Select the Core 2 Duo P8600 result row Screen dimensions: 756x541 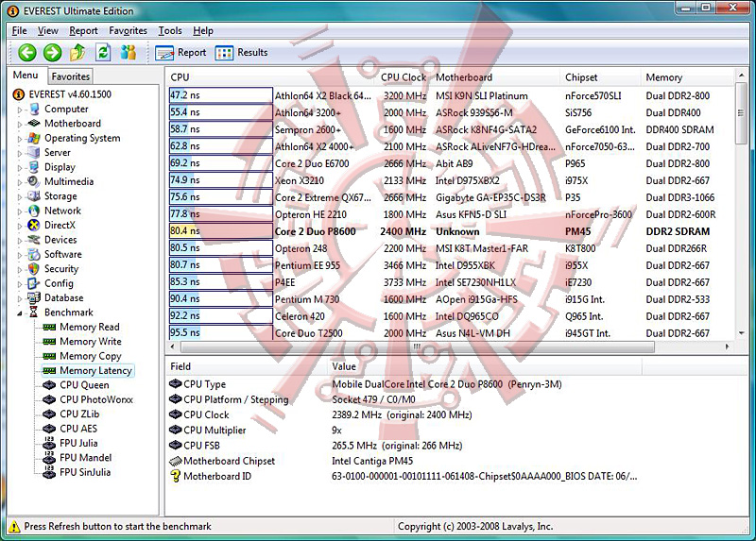click(451, 231)
